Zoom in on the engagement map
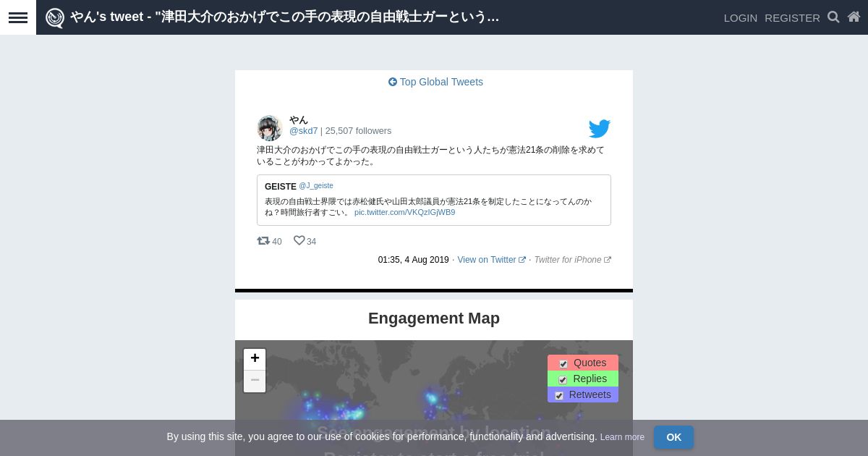 [x=255, y=359]
